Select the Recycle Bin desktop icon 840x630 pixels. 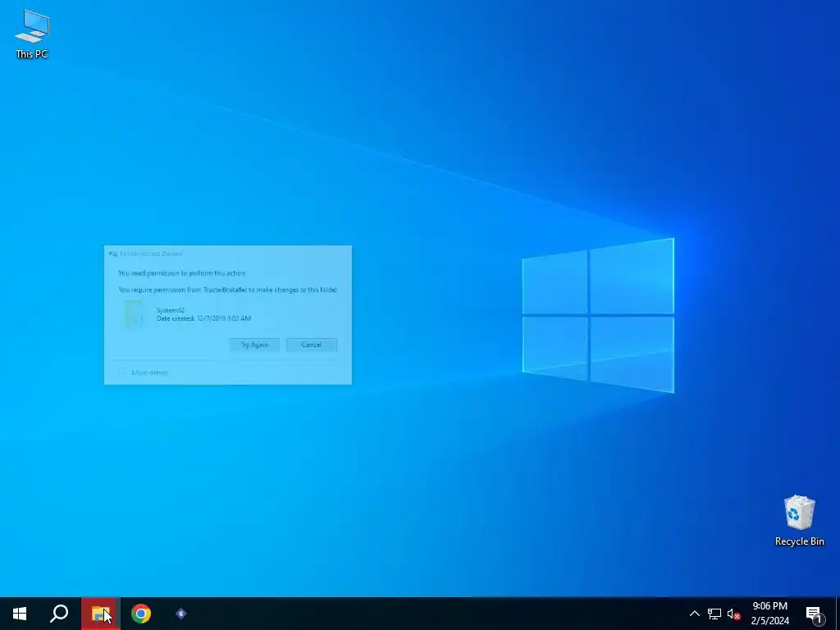click(799, 520)
